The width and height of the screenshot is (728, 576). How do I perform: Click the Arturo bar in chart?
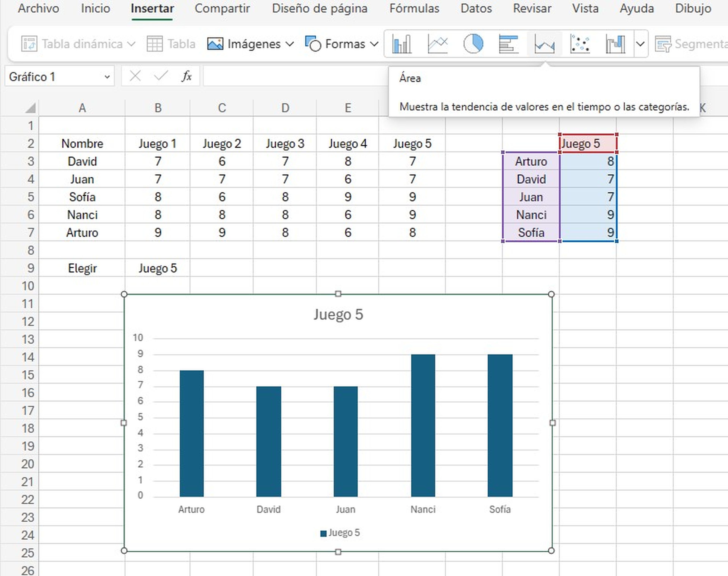click(191, 433)
